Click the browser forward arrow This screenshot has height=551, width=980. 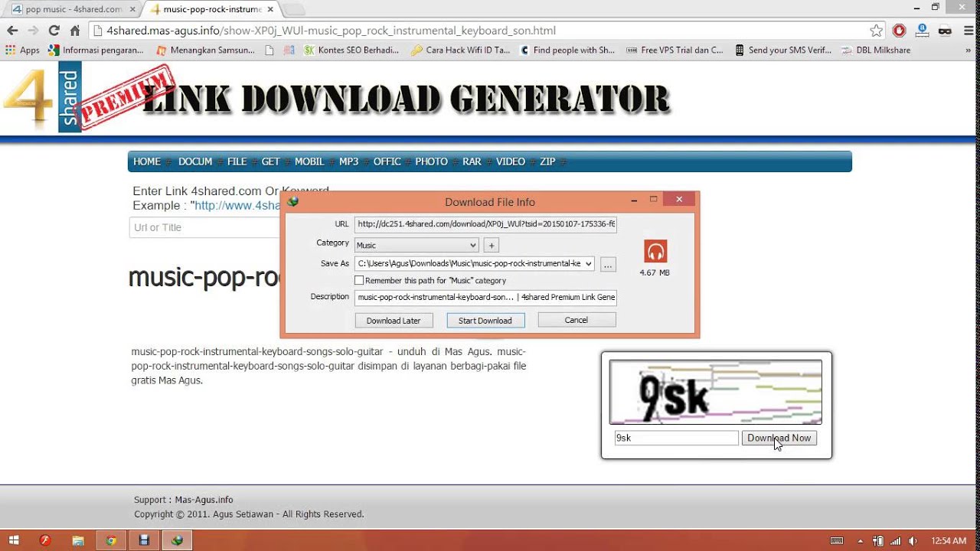point(33,31)
